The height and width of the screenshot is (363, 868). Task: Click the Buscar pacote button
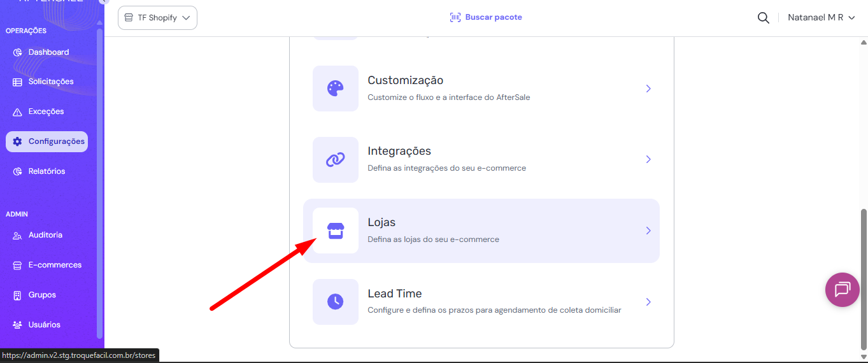[486, 17]
